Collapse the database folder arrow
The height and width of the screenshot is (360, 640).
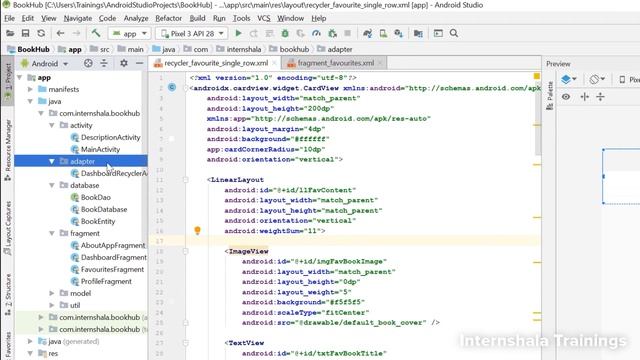pos(52,185)
